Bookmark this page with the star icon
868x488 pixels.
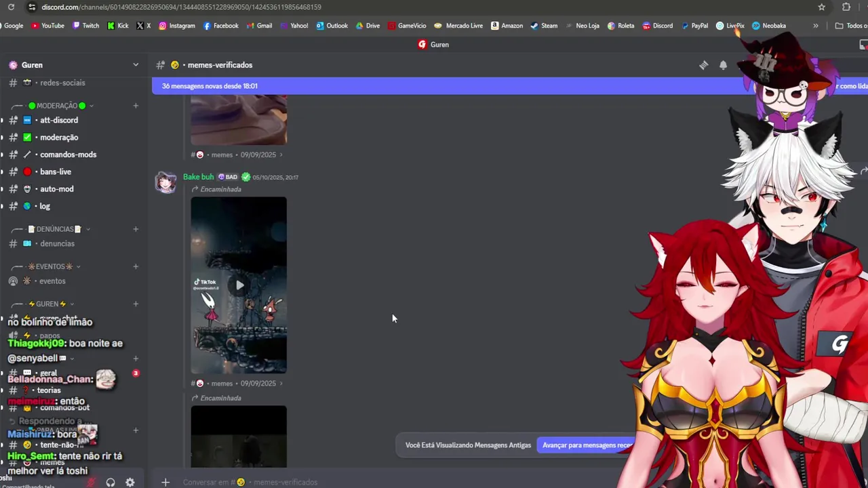click(822, 7)
